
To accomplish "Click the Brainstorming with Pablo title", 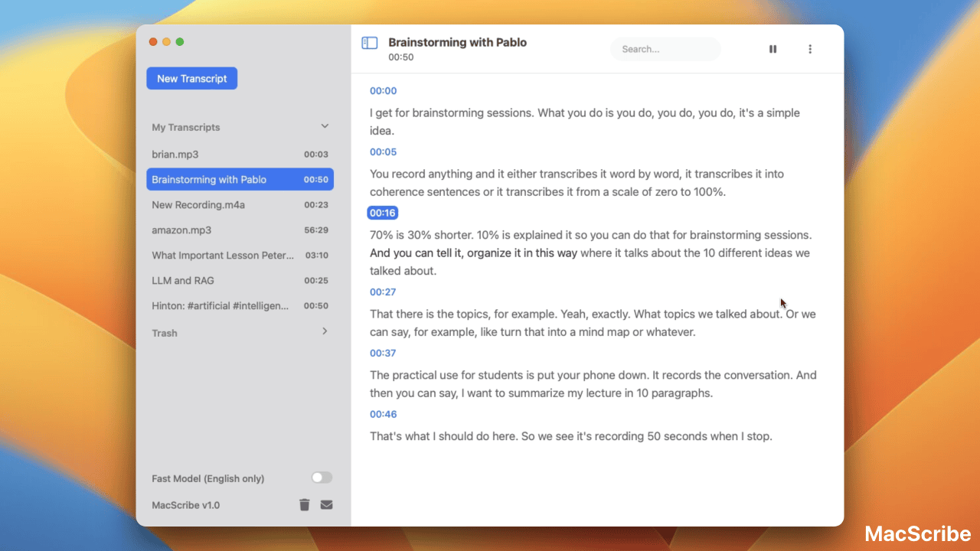I will point(457,42).
